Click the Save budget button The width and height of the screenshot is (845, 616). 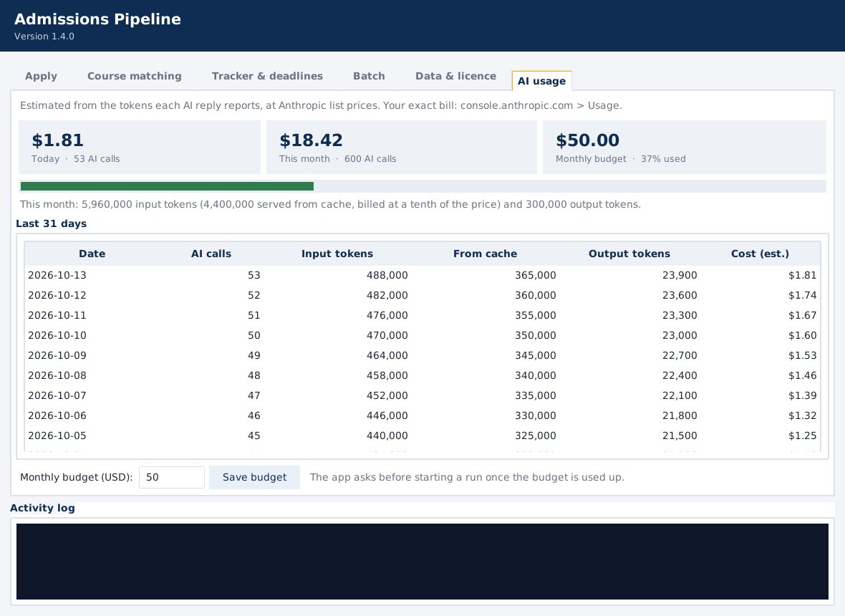point(254,478)
